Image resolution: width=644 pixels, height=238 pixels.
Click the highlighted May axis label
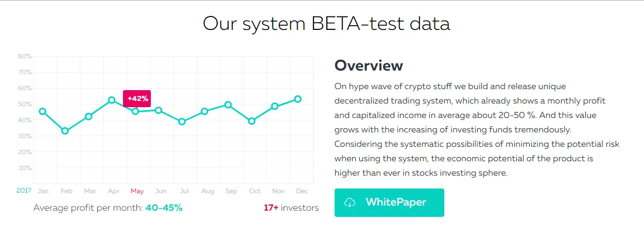point(137,191)
